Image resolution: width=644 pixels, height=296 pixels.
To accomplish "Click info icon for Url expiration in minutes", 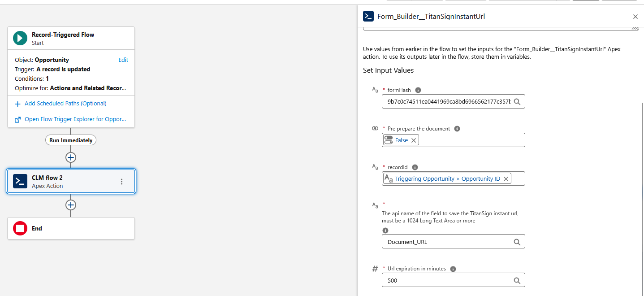I will coord(453,269).
